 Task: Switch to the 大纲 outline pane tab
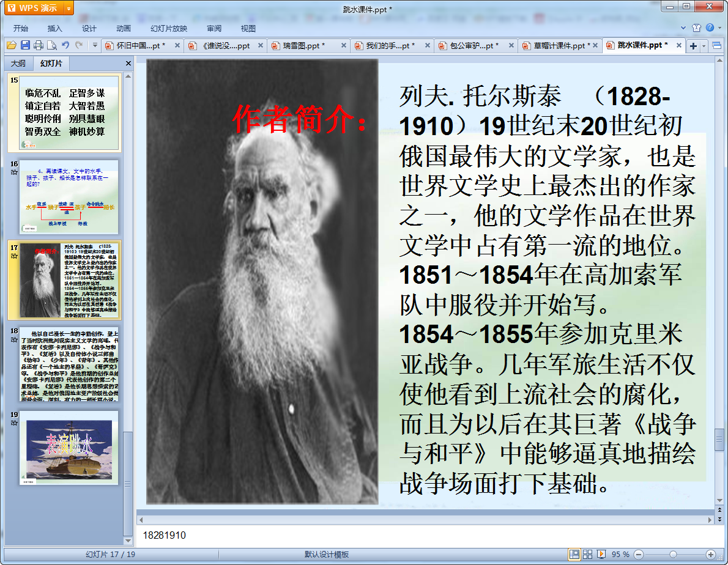[18, 64]
